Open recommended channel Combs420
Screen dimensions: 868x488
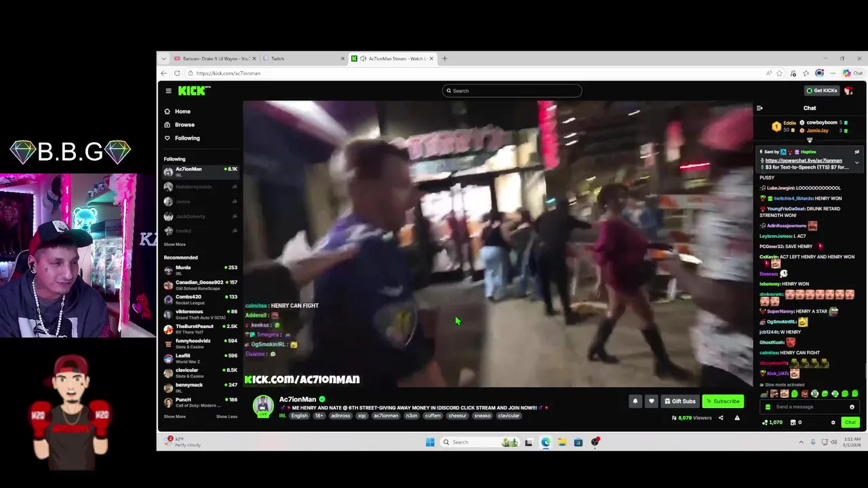[x=200, y=299]
